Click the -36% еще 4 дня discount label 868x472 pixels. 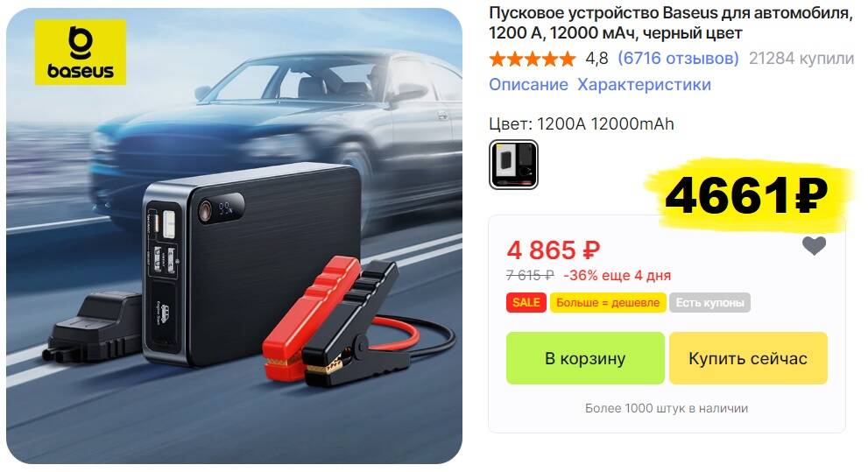pos(617,275)
